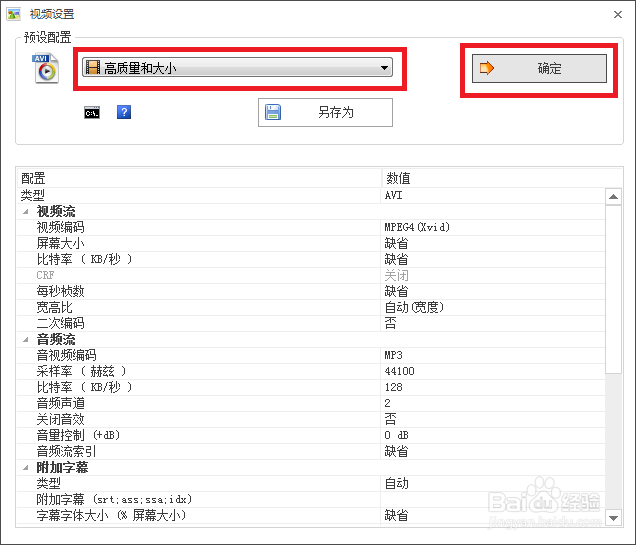This screenshot has height=545, width=636.
Task: Select the 每秒帧数 row
Action: (x=311, y=292)
